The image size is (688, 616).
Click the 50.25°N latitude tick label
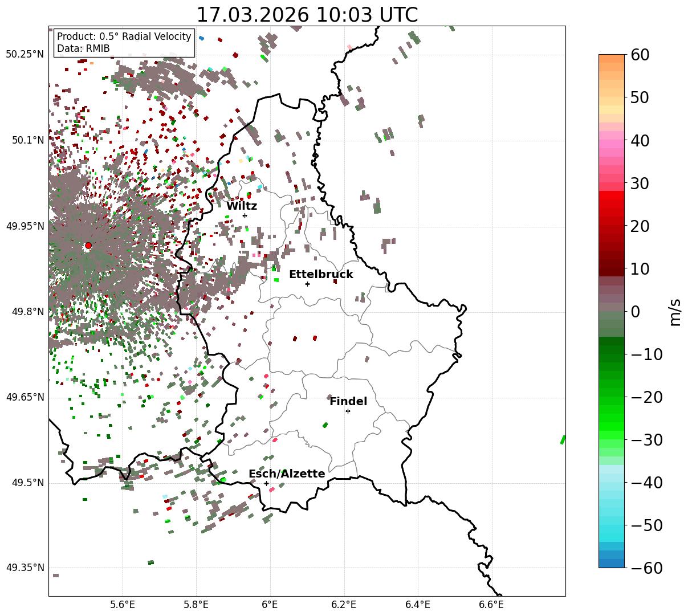click(x=25, y=54)
